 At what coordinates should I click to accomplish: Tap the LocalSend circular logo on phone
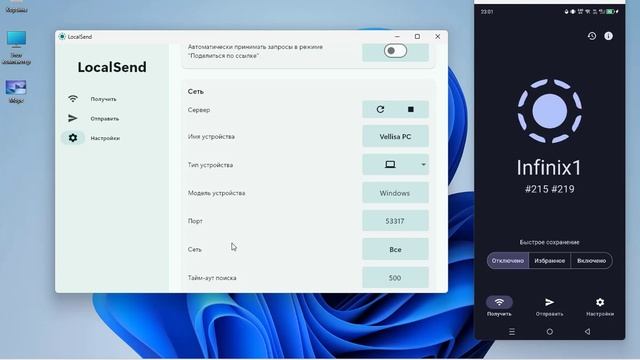click(x=549, y=111)
